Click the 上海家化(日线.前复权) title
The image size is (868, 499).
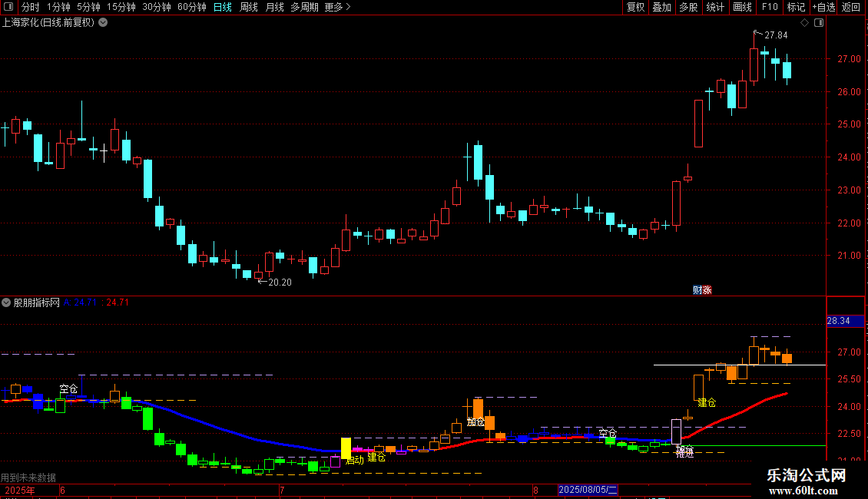click(x=48, y=23)
